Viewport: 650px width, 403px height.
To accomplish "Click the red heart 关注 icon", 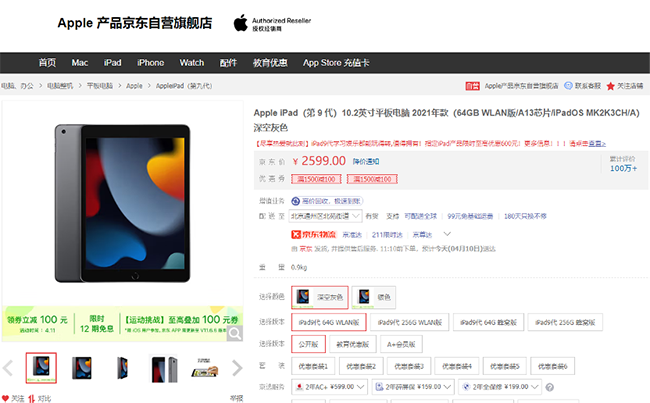I will coord(5,398).
